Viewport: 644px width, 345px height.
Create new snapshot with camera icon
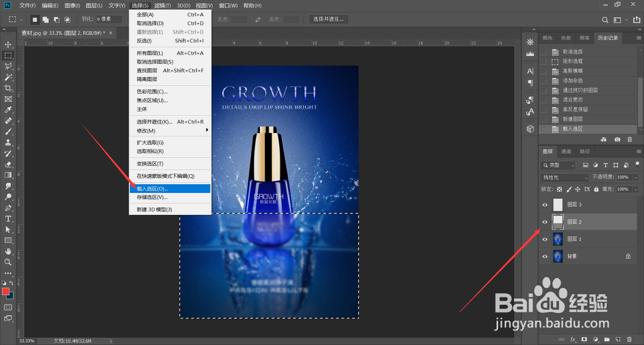pyautogui.click(x=617, y=139)
